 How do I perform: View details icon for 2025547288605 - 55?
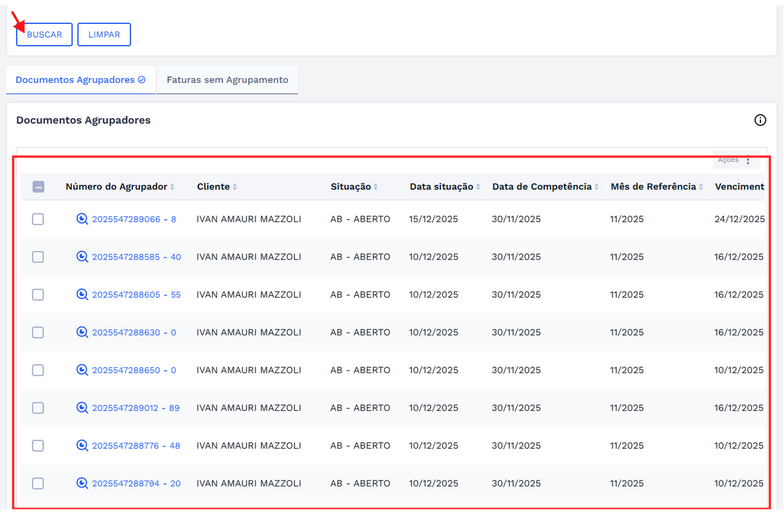click(x=82, y=295)
